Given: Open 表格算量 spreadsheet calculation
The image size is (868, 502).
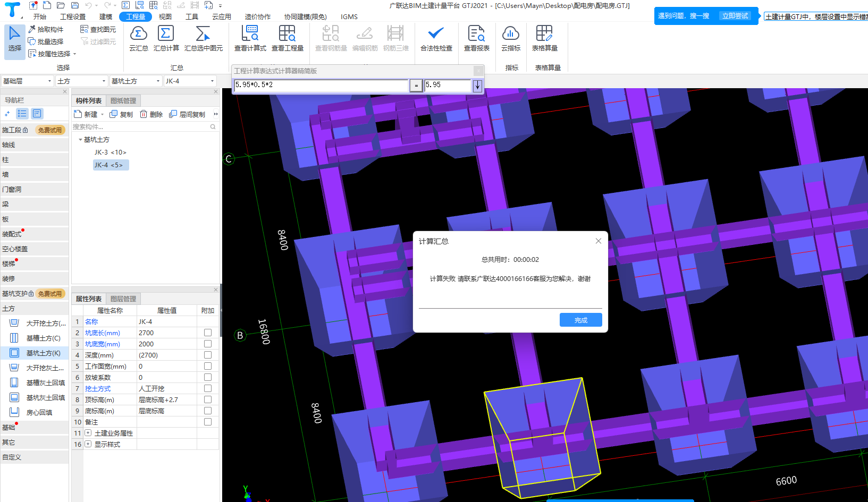Looking at the screenshot, I should [x=544, y=39].
